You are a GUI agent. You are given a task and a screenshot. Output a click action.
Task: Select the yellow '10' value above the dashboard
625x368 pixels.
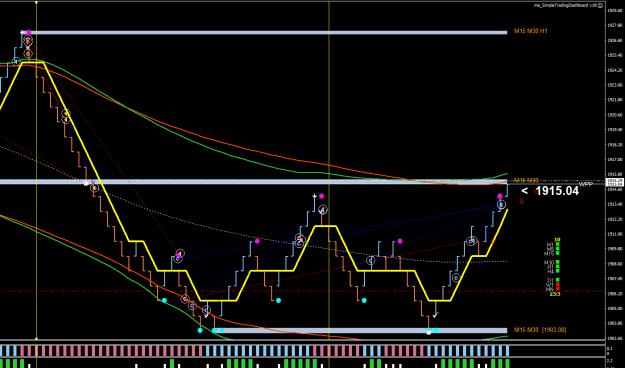(x=558, y=240)
